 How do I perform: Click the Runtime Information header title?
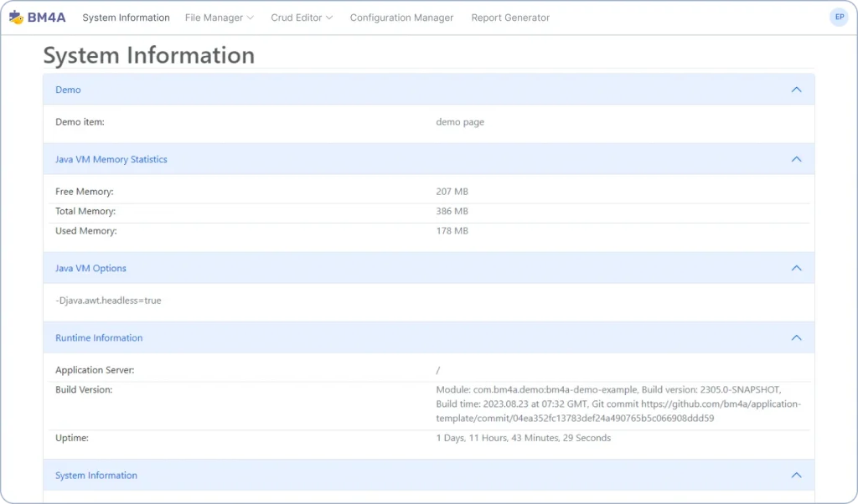coord(99,338)
